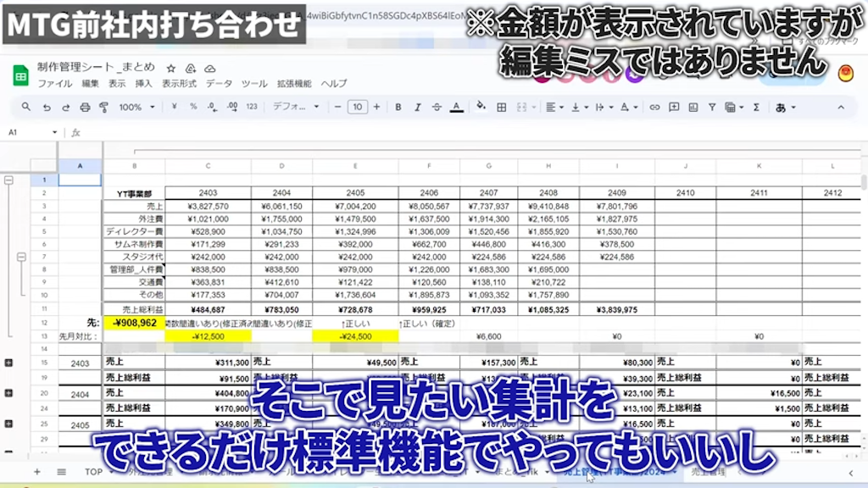
Task: Click the percent format icon
Action: [193, 107]
